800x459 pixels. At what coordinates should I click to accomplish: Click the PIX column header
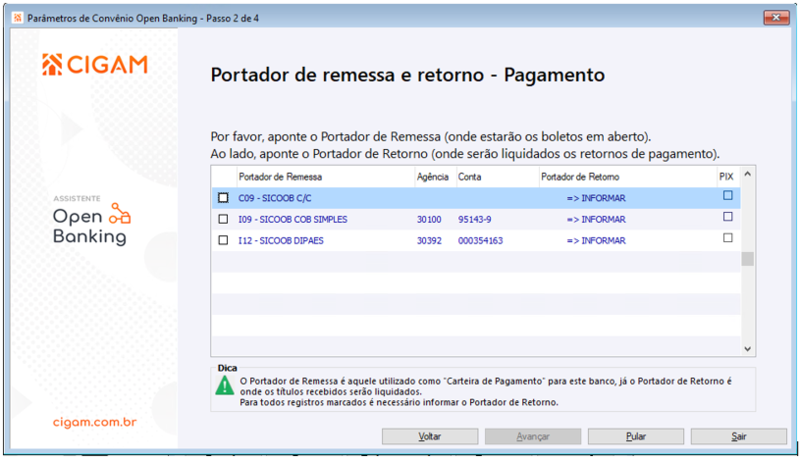pos(727,177)
